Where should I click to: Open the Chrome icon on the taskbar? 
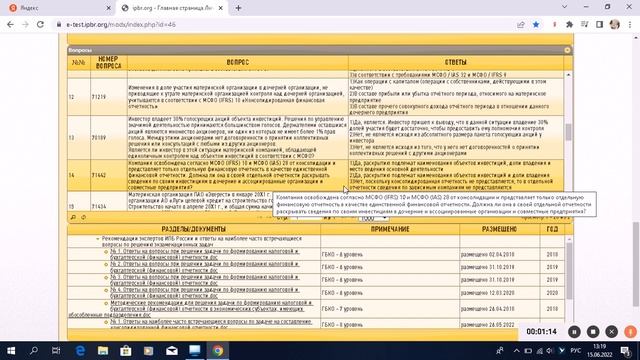[x=218, y=351]
